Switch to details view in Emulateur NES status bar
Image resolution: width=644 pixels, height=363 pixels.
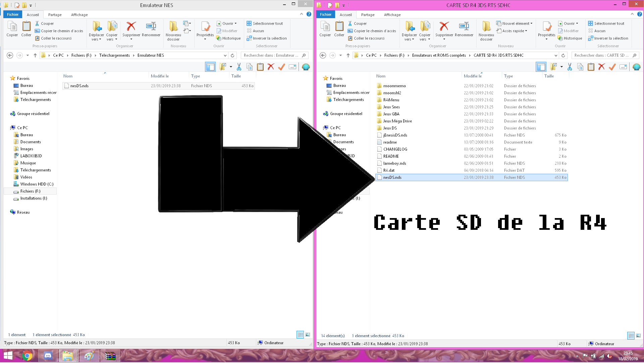(300, 335)
